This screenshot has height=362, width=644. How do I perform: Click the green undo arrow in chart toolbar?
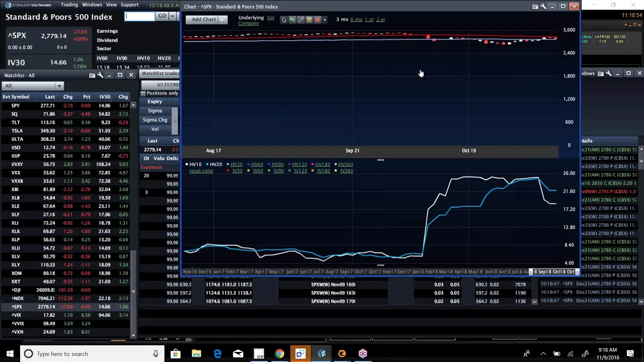292,20
